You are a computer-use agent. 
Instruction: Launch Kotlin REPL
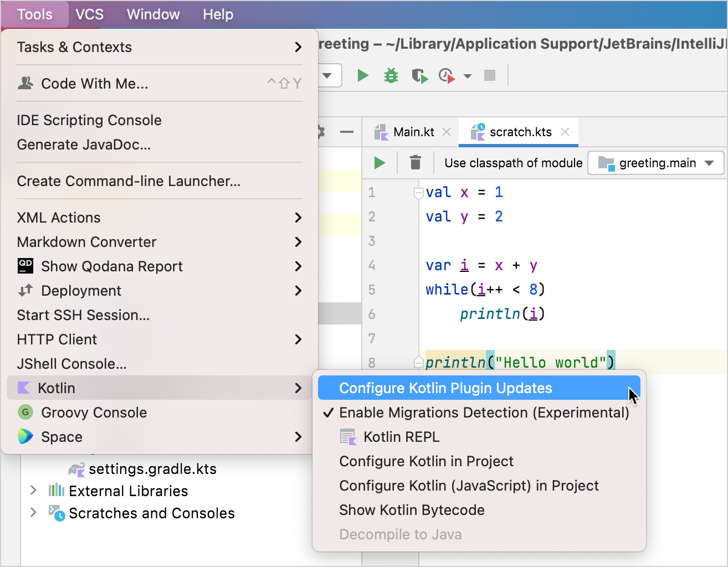tap(479, 437)
